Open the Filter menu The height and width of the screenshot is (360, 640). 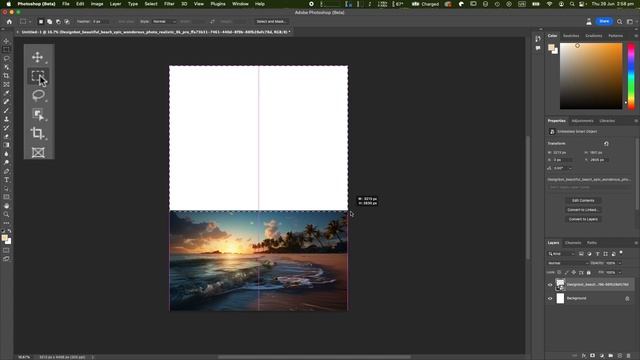pyautogui.click(x=169, y=4)
